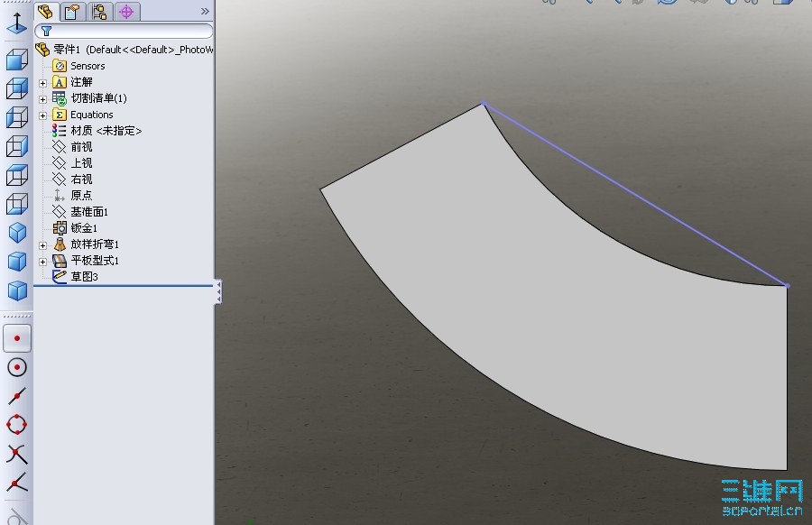Viewport: 812px width, 525px height.
Task: Select the Equations folder icon
Action: [60, 115]
